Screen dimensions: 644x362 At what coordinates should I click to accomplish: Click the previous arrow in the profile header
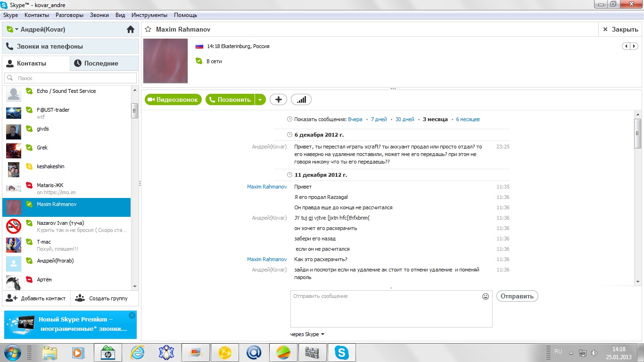coord(627,46)
